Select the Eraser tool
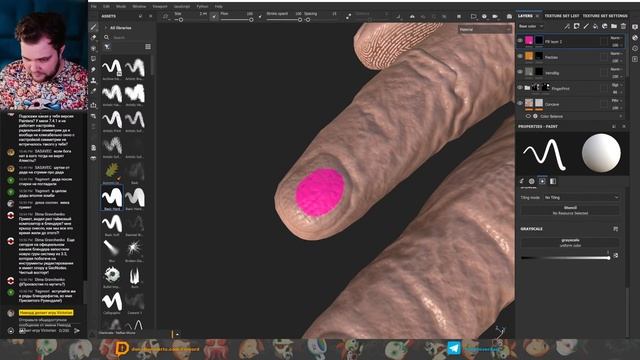Screen dimensions: 640x360 coord(93,38)
